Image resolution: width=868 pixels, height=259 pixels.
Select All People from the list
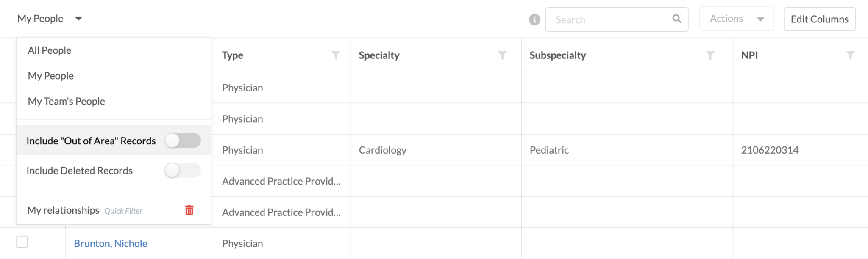click(x=50, y=50)
